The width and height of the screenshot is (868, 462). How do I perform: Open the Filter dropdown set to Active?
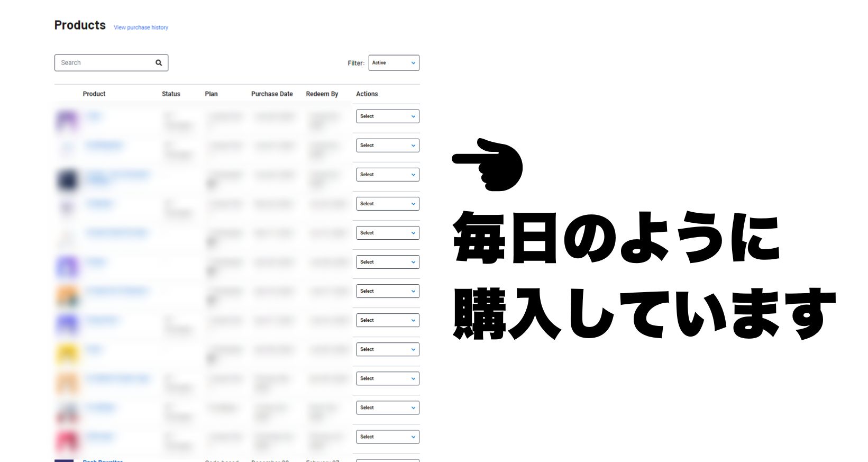click(x=394, y=63)
